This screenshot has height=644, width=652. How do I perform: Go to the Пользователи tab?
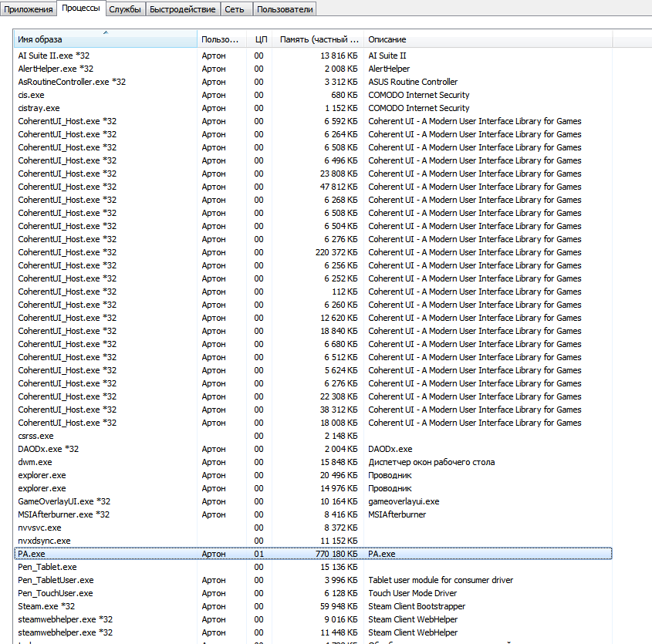[285, 9]
